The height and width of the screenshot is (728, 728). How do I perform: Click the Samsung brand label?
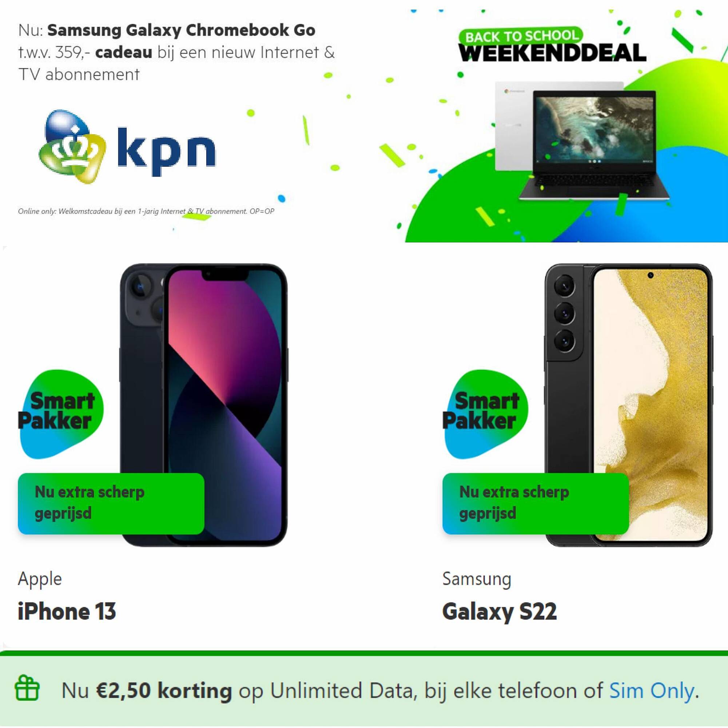pyautogui.click(x=477, y=579)
